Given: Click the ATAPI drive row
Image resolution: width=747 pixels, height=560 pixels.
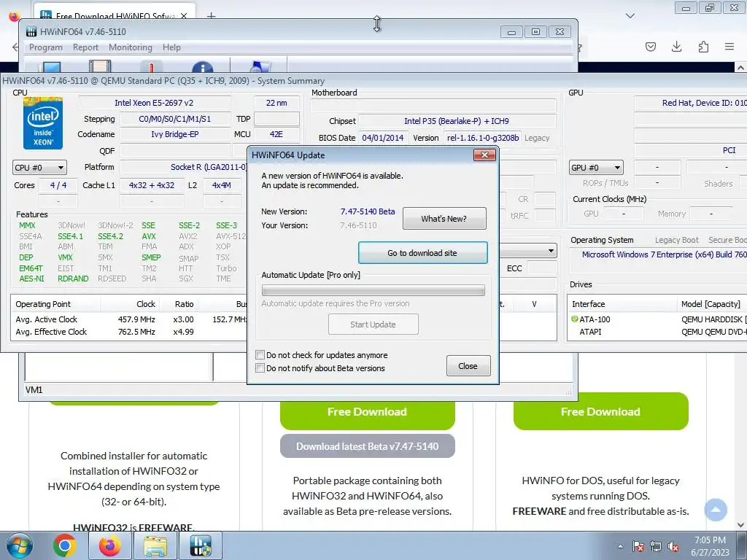Looking at the screenshot, I should pyautogui.click(x=657, y=332).
